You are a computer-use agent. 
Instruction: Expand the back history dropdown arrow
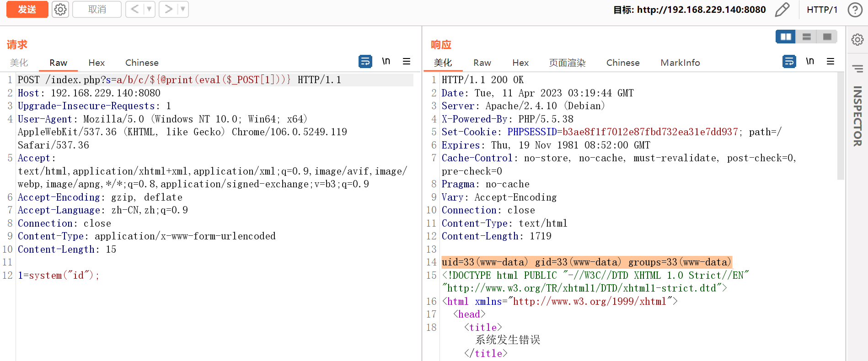[149, 9]
